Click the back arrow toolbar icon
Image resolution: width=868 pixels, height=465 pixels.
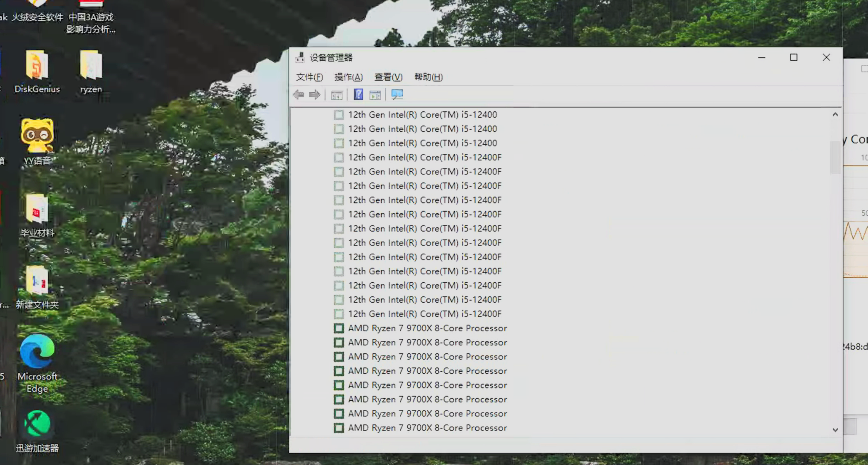[x=299, y=94]
